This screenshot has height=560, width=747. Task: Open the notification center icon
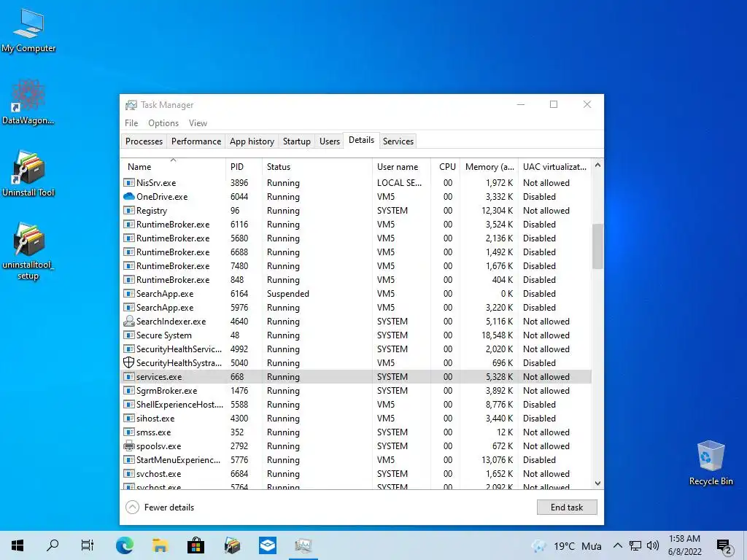tap(724, 546)
